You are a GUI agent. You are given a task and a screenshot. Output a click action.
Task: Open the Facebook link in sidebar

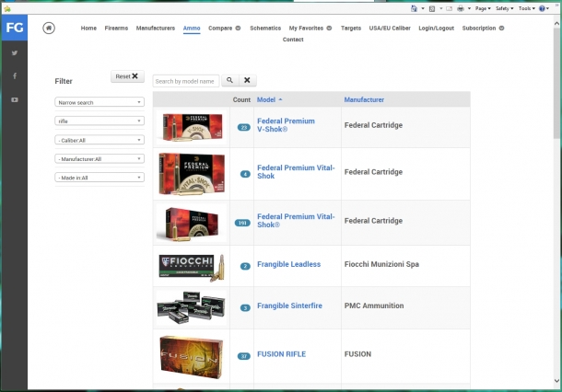pyautogui.click(x=15, y=75)
